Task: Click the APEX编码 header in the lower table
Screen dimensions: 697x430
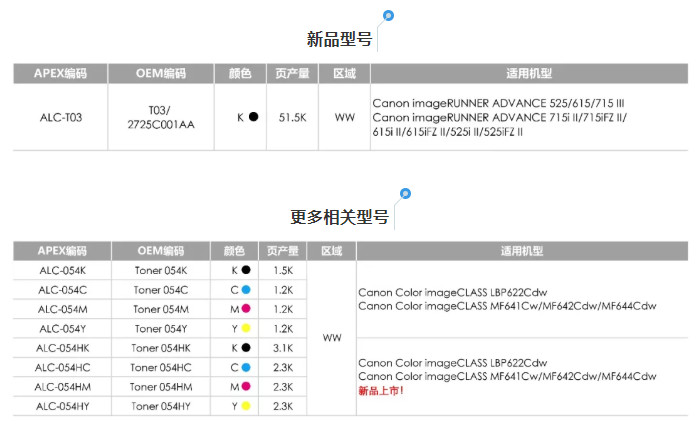Action: point(62,251)
